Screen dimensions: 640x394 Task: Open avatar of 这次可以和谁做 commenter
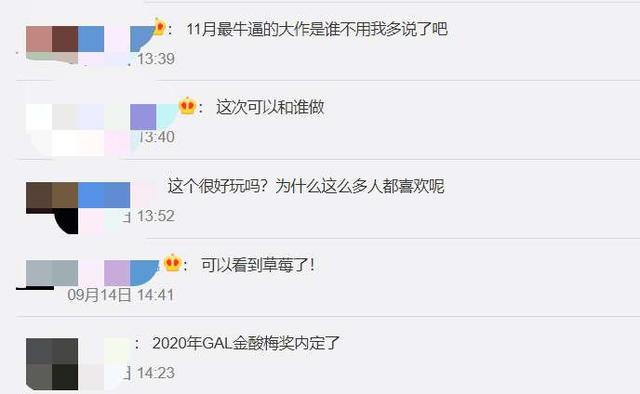pyautogui.click(x=52, y=129)
